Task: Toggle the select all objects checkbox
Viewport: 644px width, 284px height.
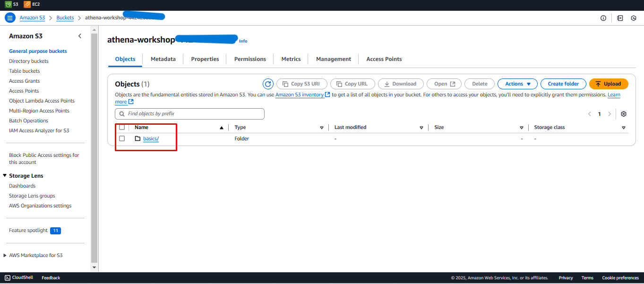Action: (122, 127)
